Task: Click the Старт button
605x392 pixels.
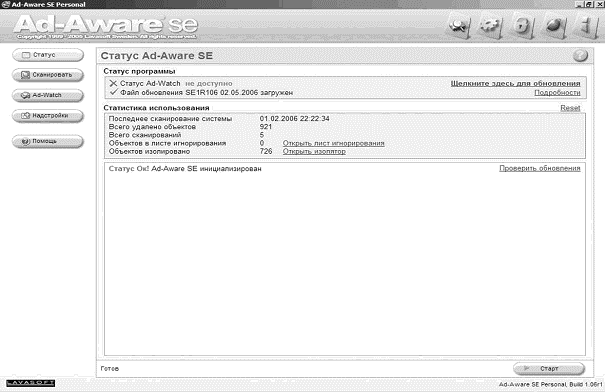Action: [549, 368]
